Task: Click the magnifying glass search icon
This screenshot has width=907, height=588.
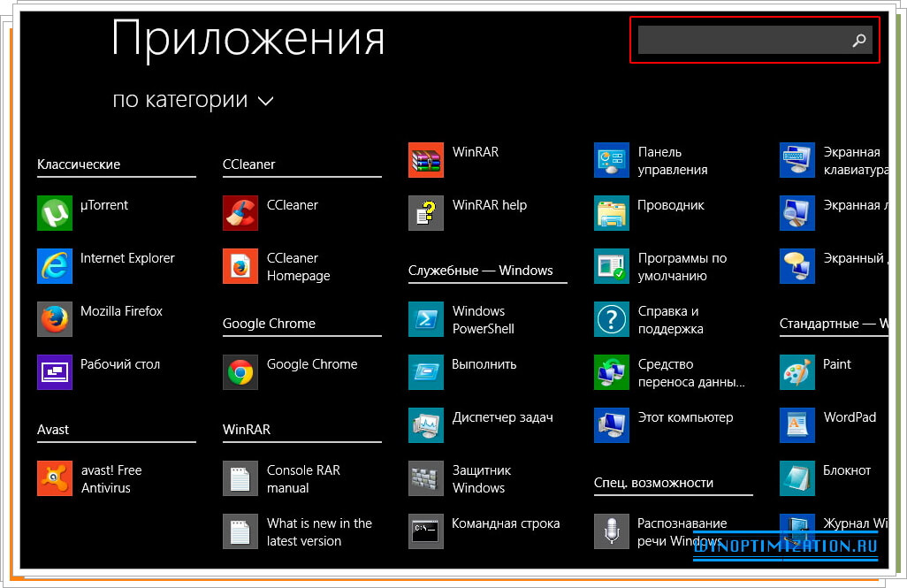Action: [858, 40]
